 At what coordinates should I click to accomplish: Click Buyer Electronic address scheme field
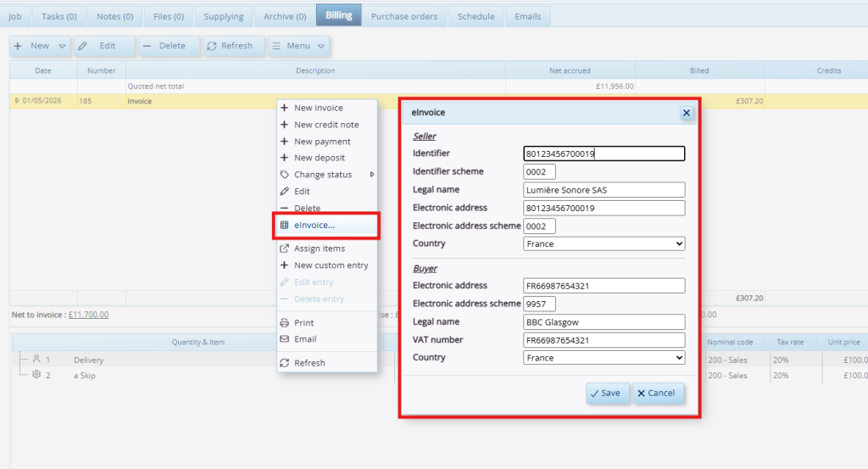(x=539, y=304)
